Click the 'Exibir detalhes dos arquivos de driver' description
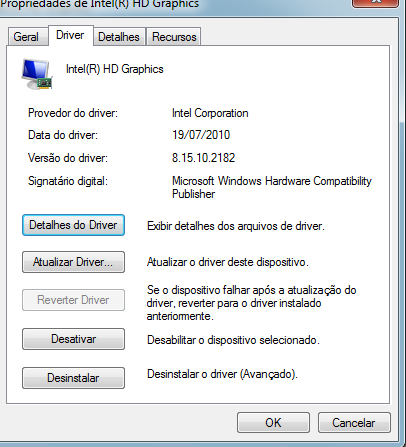The height and width of the screenshot is (447, 406). pyautogui.click(x=236, y=226)
